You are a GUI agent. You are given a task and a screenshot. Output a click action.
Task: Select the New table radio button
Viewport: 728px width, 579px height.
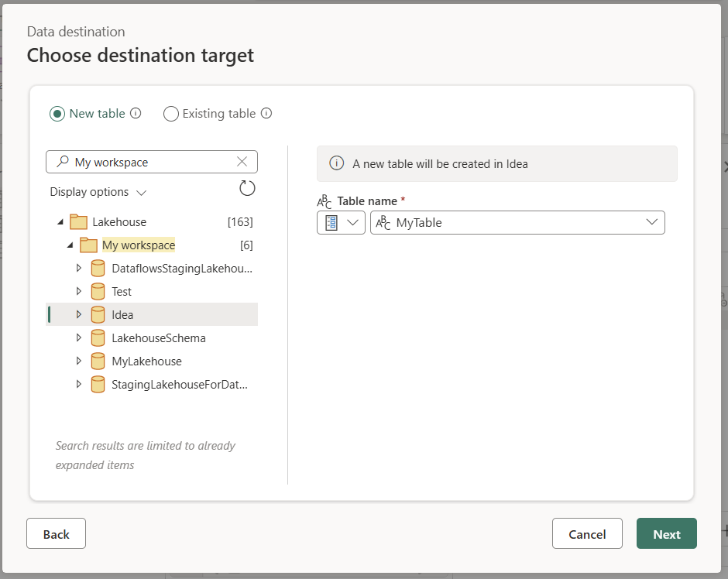click(58, 113)
